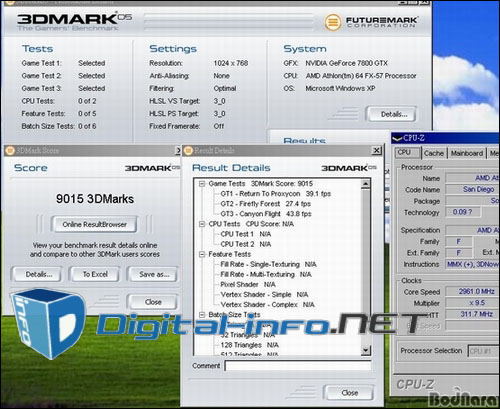Click the Technology 0.09 value in CPU-Z

462,212
